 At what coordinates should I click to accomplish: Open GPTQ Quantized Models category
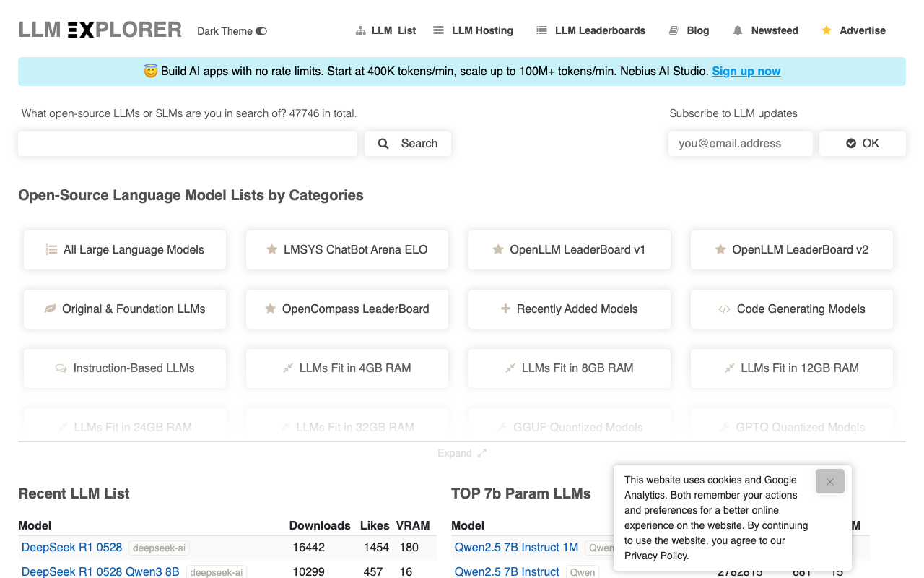point(792,424)
